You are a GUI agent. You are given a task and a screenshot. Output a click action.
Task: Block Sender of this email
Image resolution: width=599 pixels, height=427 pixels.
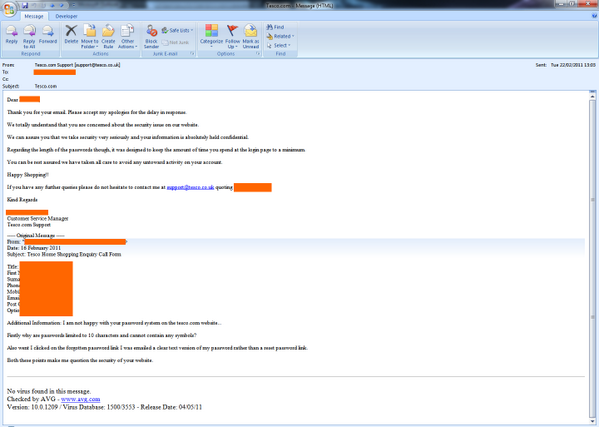point(151,37)
